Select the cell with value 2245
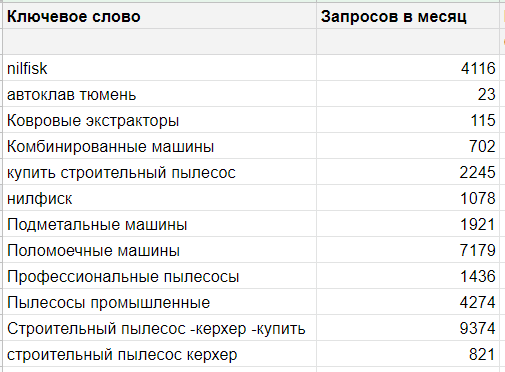This screenshot has height=372, width=505. 408,172
